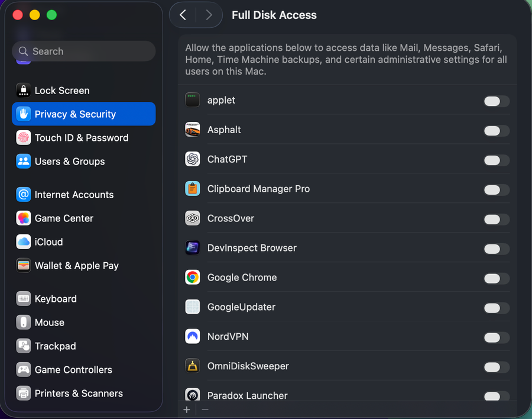This screenshot has width=532, height=419.
Task: Toggle DevInspect Browser access switch
Action: pos(497,249)
